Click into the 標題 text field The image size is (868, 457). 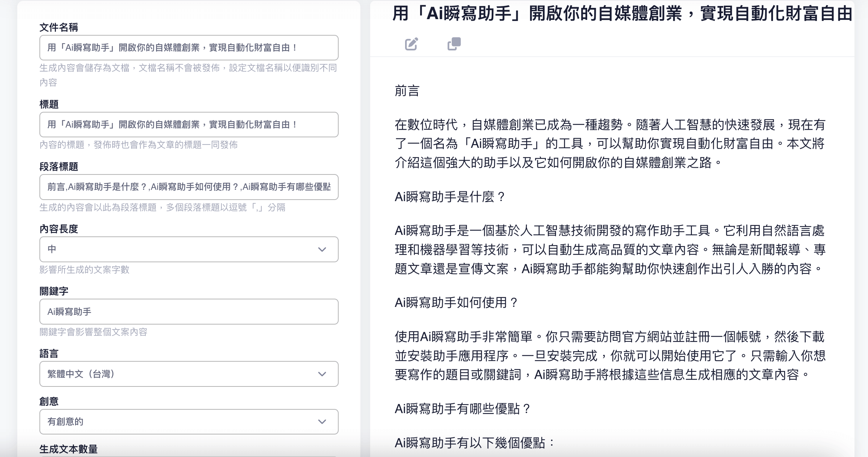click(188, 125)
